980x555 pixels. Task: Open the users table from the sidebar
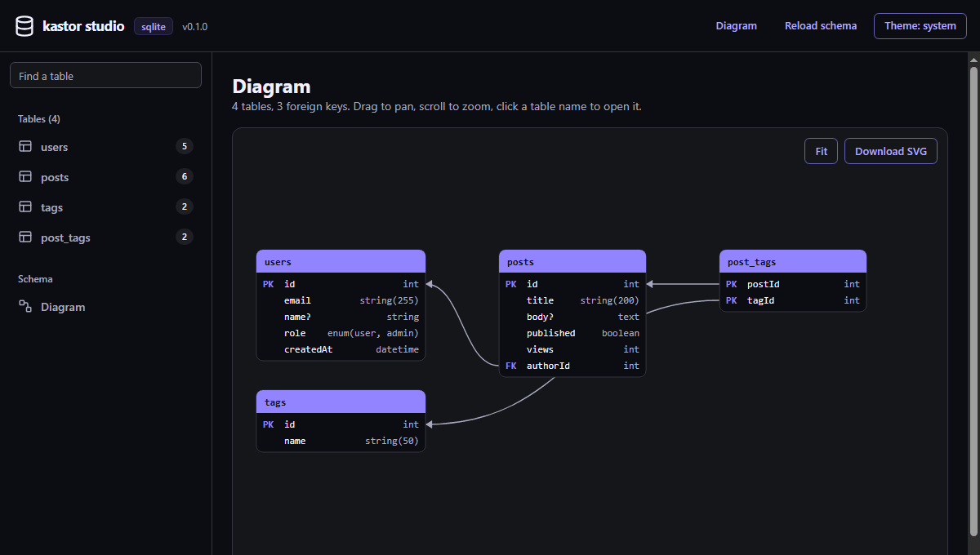click(x=105, y=147)
